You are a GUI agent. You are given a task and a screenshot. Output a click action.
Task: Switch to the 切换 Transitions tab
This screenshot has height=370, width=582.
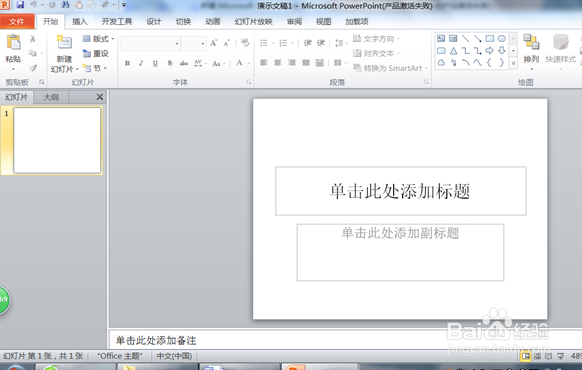pos(183,22)
